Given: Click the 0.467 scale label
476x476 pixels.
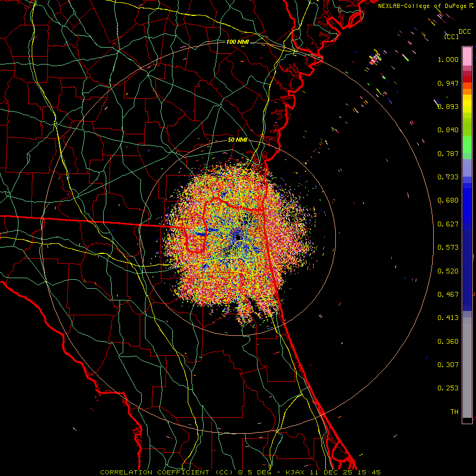Looking at the screenshot, I should [x=448, y=295].
